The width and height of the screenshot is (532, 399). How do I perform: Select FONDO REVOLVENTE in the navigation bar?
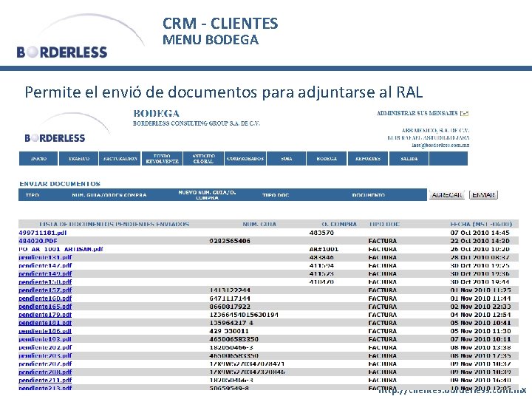(x=162, y=158)
